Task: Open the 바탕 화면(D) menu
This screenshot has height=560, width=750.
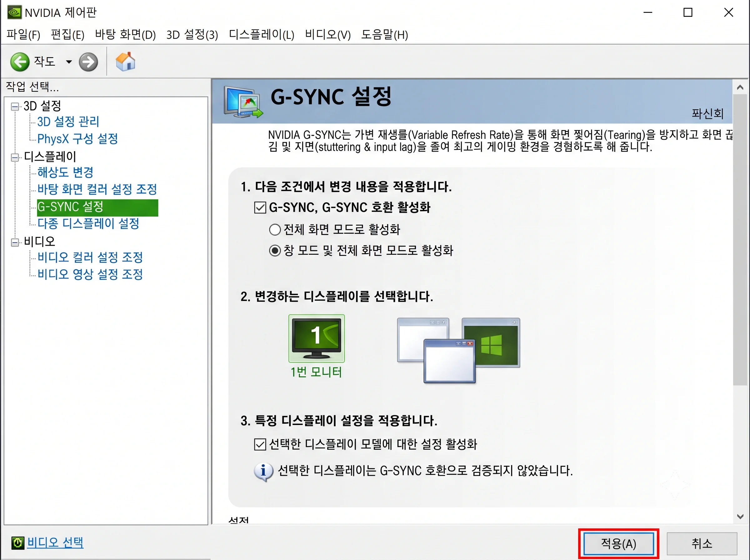Action: coord(125,34)
